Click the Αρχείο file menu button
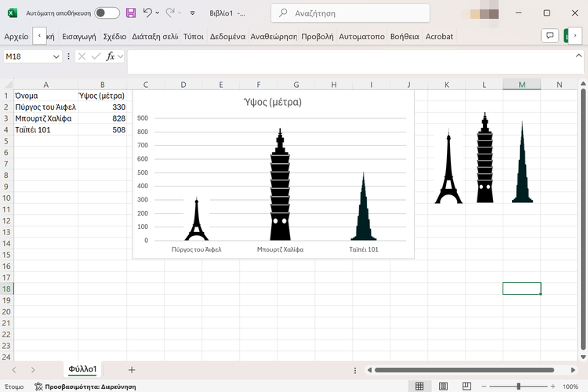Viewport: 588px width, 392px height. (16, 36)
